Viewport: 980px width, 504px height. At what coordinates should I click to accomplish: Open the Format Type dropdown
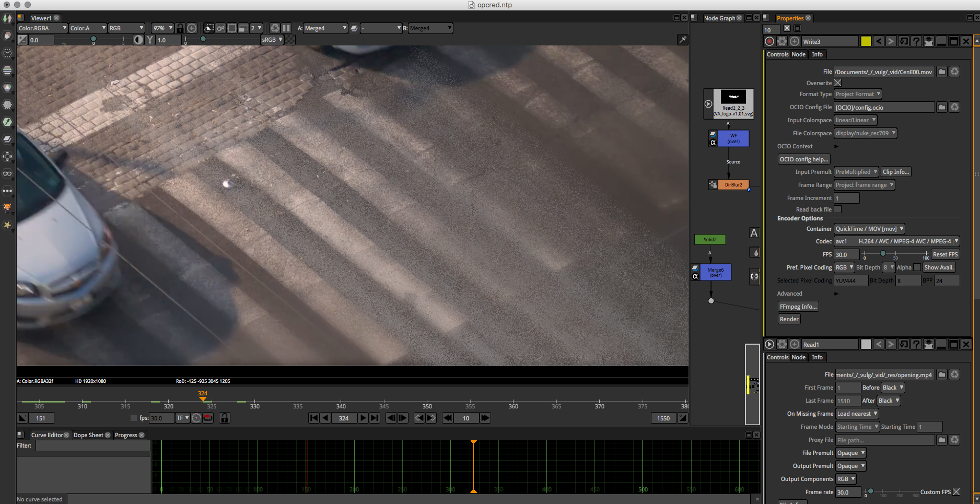pos(858,94)
